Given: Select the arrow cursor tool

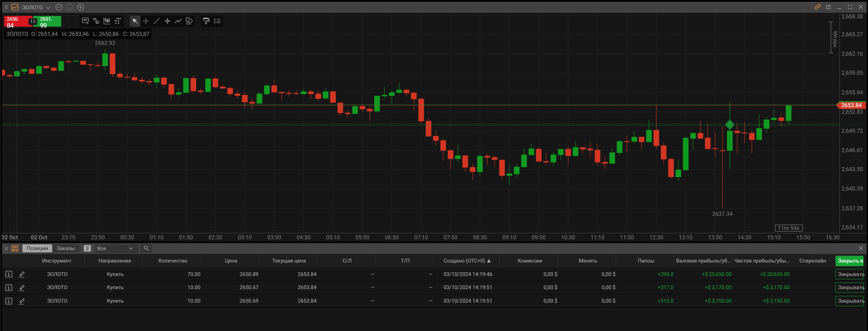Looking at the screenshot, I should point(135,21).
